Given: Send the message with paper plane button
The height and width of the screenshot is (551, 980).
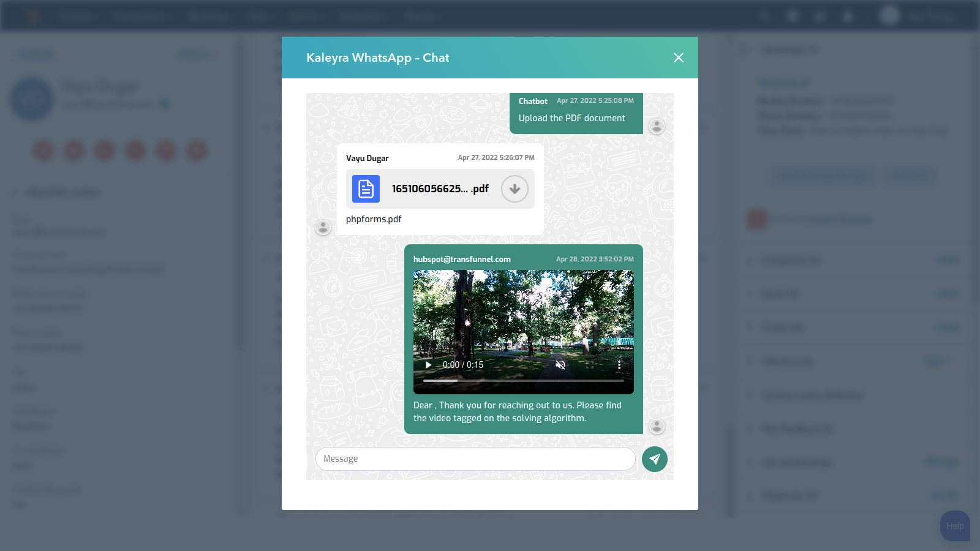Looking at the screenshot, I should pyautogui.click(x=655, y=459).
